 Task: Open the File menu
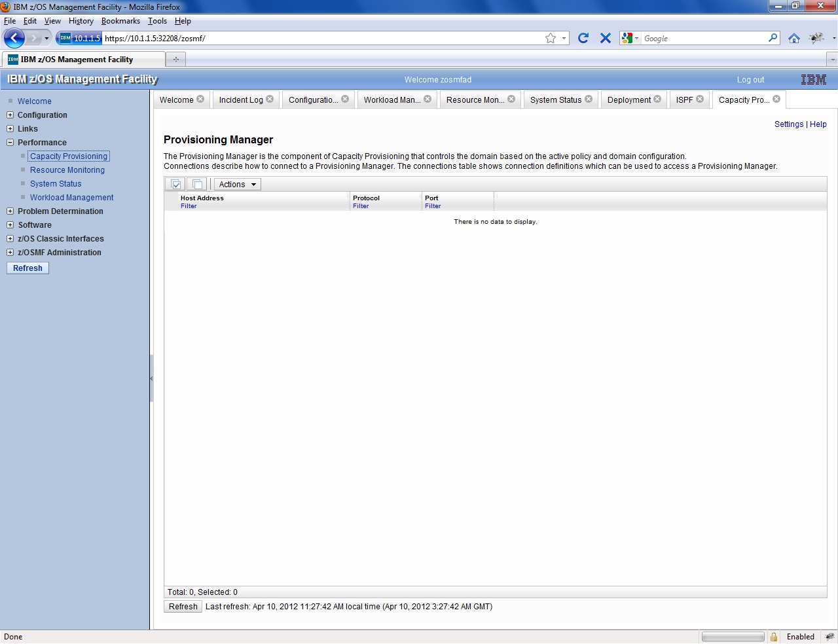coord(10,21)
